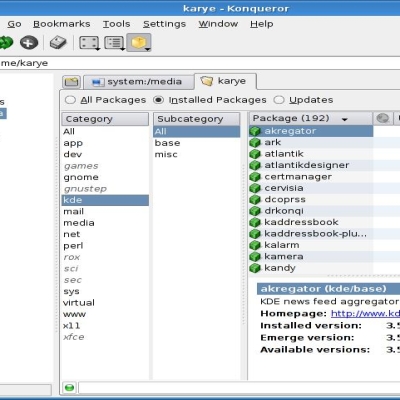
Task: Select the 'gnome' category
Action: [x=105, y=177]
